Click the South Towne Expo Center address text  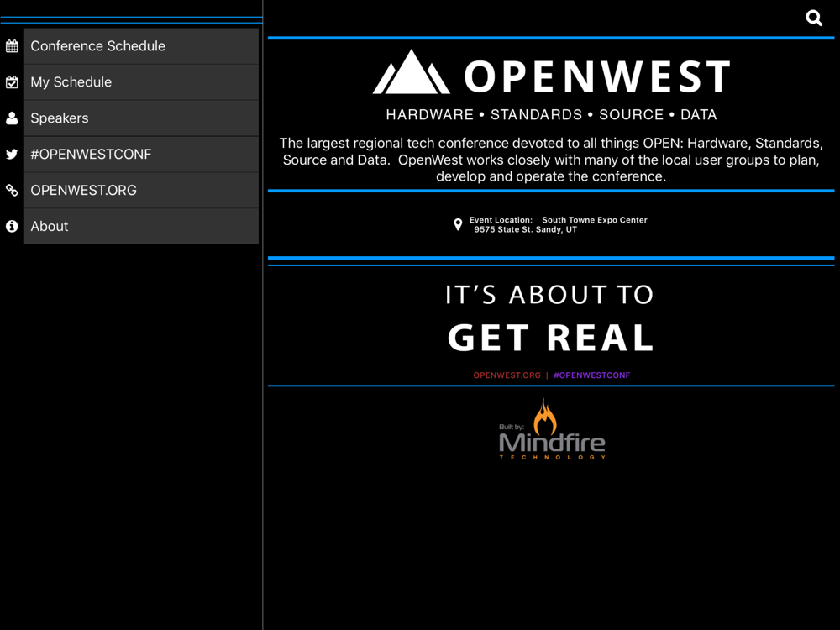(559, 224)
